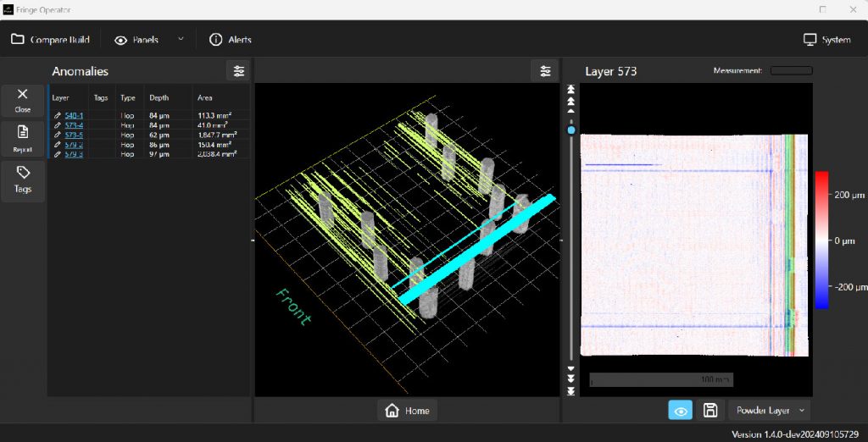The image size is (868, 442).
Task: Expand the Panels dropdown menu
Action: tap(180, 39)
